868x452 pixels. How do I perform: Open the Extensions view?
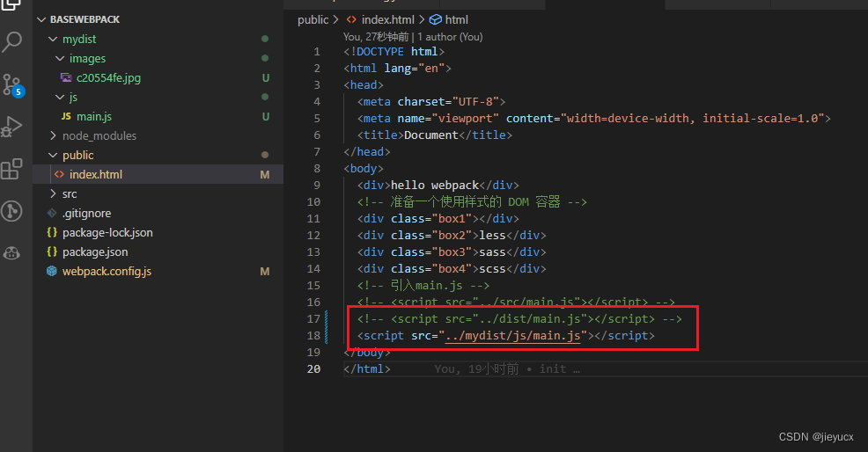tap(11, 169)
